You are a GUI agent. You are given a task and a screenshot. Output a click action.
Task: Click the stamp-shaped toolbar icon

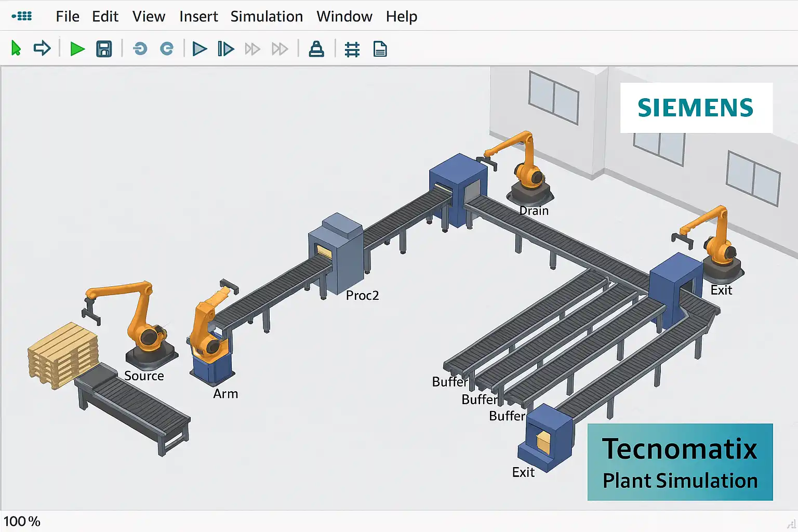(316, 49)
